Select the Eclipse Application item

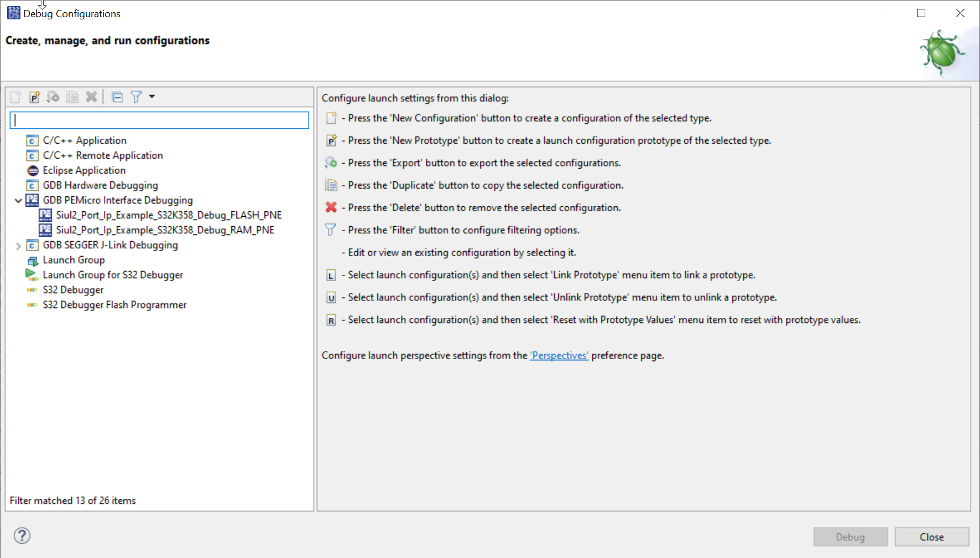pos(84,170)
